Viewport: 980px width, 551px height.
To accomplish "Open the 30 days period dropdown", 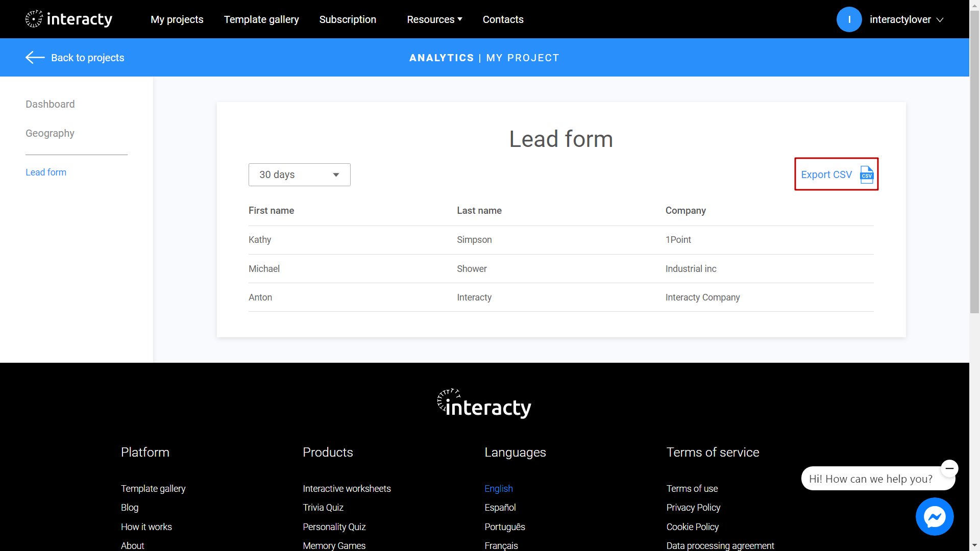I will click(299, 174).
